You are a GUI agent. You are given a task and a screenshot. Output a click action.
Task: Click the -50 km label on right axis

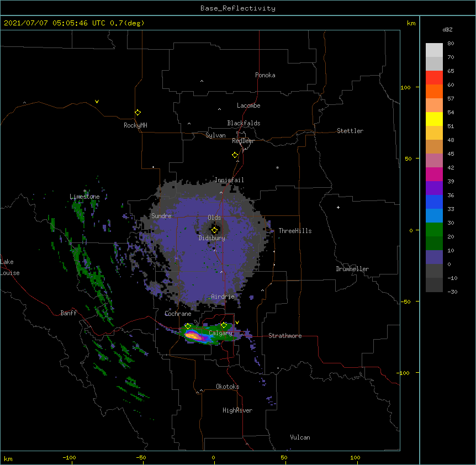[405, 302]
